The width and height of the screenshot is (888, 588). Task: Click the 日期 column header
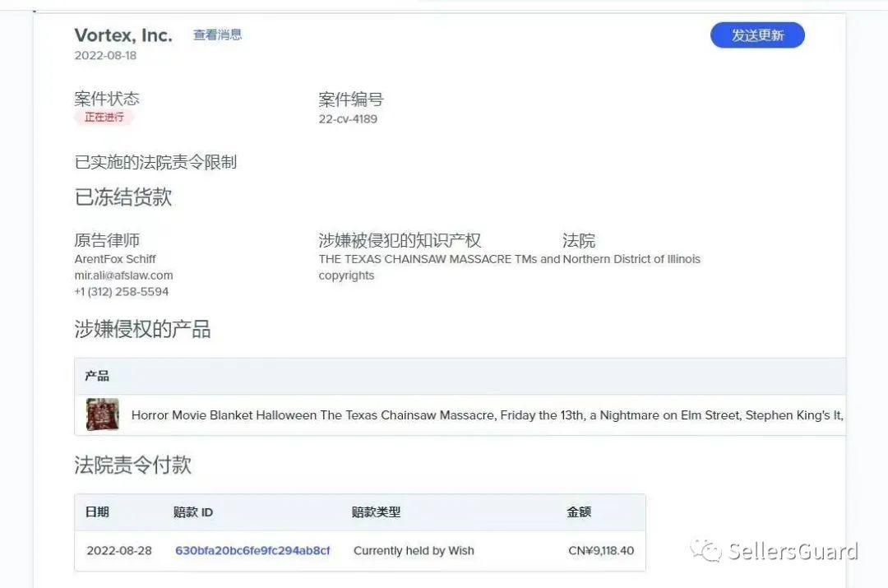pos(97,512)
